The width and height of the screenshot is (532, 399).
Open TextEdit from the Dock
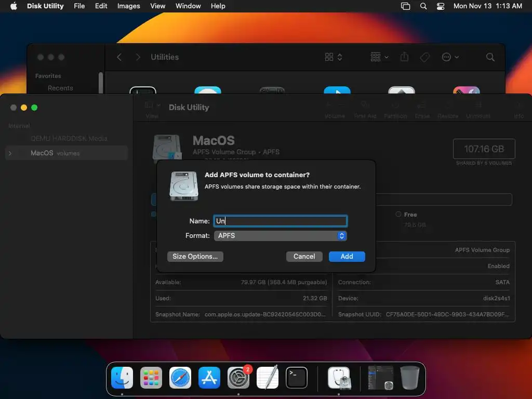point(268,377)
